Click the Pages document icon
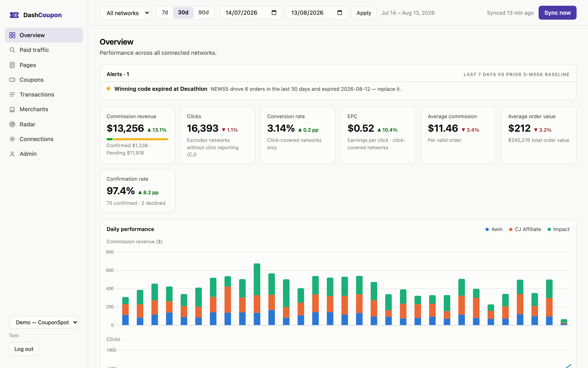Screen dimensions: 588x368 (12, 65)
